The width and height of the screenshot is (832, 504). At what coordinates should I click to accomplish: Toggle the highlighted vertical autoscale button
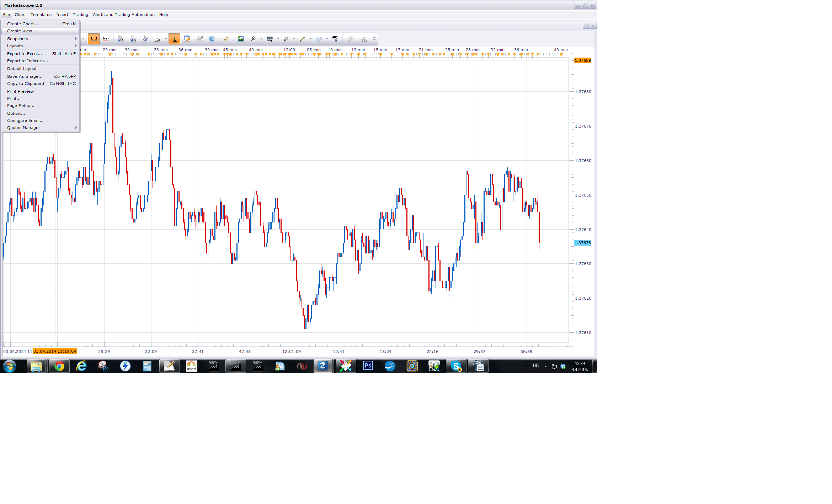pyautogui.click(x=174, y=39)
